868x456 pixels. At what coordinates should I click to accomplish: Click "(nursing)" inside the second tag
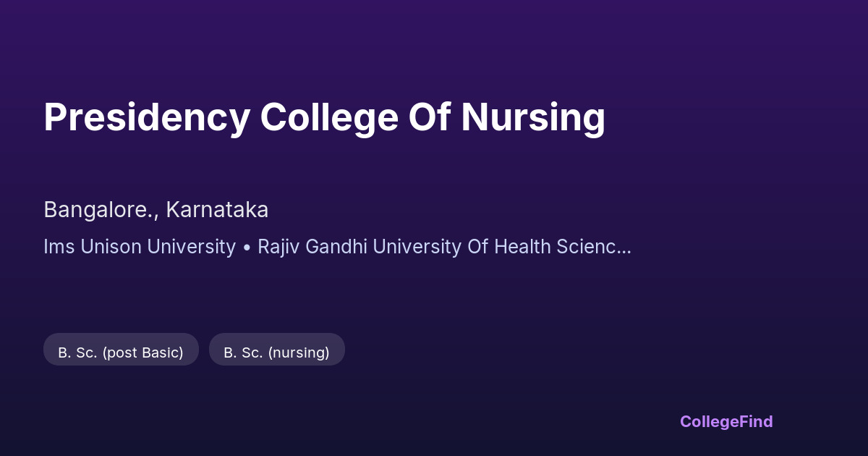pos(299,352)
